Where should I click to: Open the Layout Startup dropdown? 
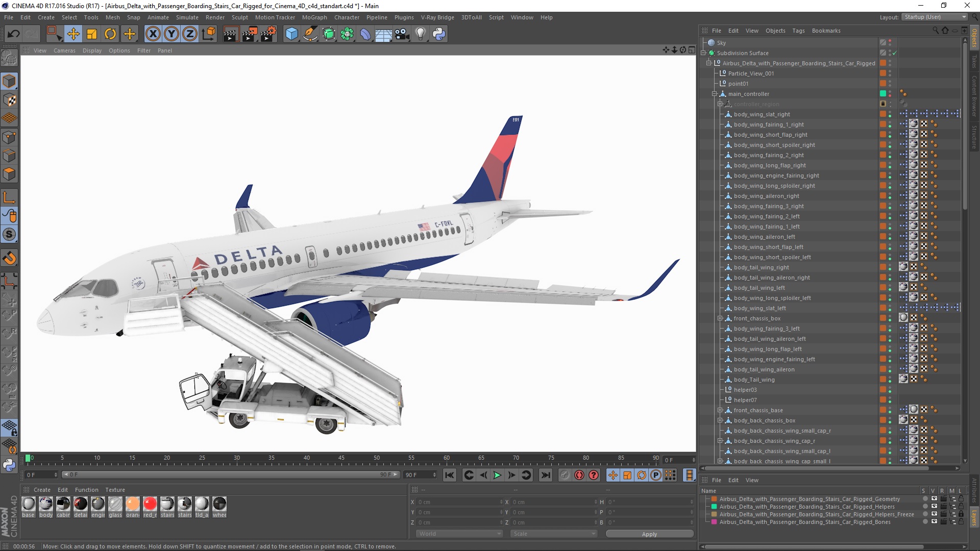click(x=935, y=17)
